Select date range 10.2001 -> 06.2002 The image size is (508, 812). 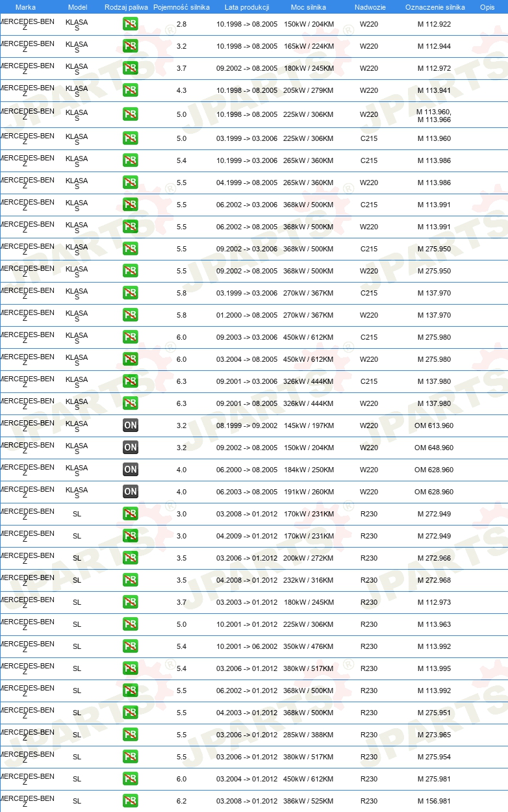[247, 647]
